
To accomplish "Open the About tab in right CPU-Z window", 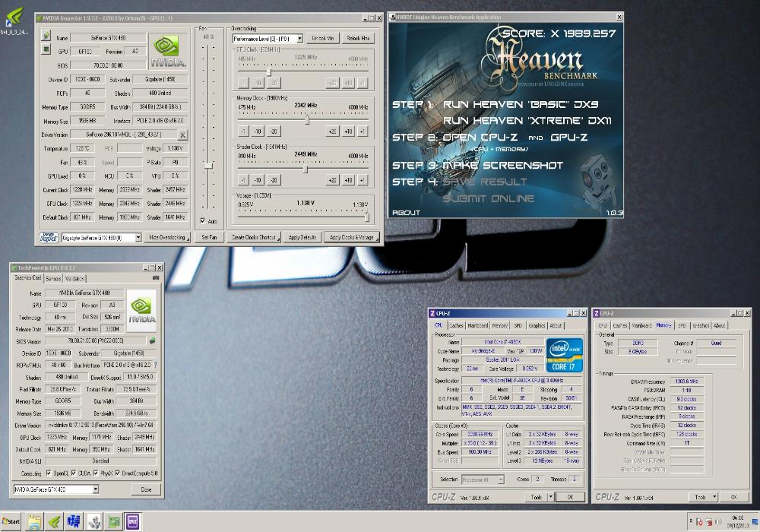I will 720,325.
